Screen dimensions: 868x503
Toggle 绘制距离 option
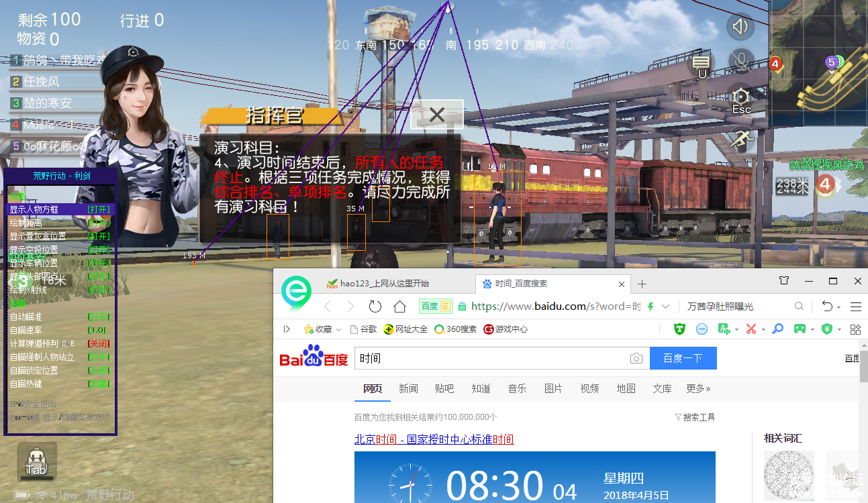60,223
